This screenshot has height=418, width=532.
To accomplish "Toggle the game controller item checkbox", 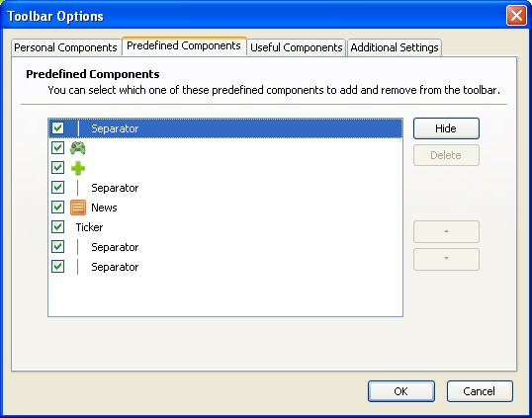I will tap(57, 148).
